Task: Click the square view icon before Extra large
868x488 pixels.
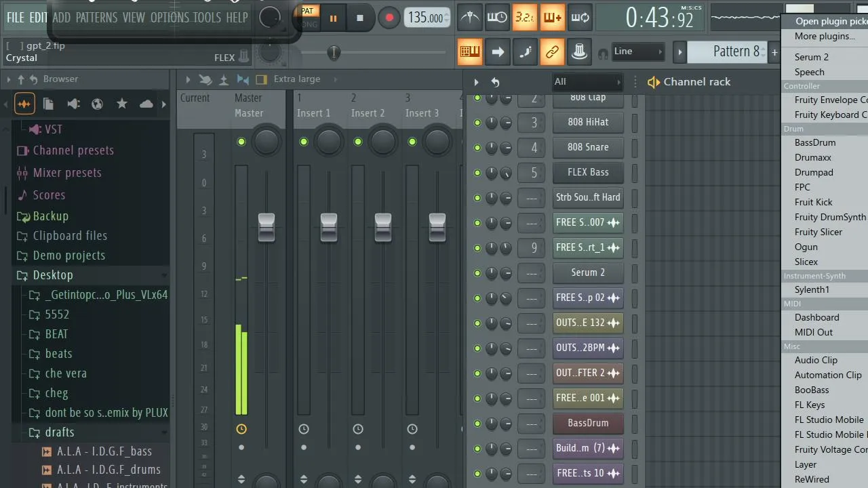Action: pos(262,79)
